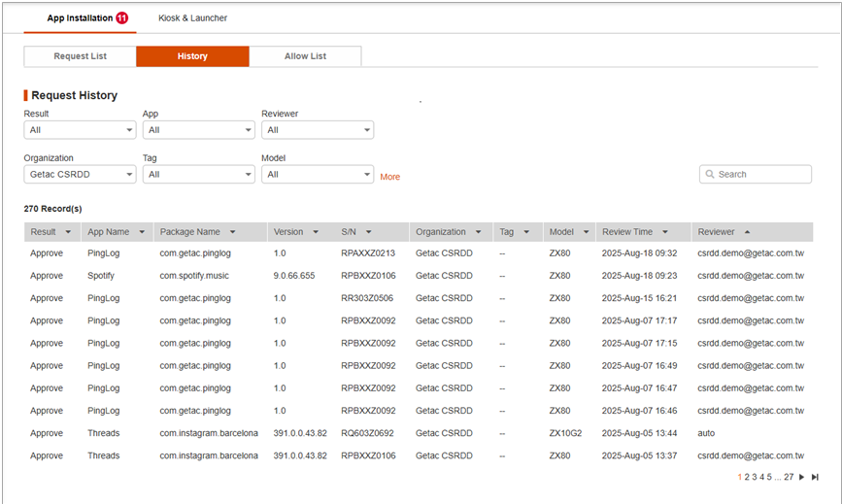Click the S/N column sort arrow

click(369, 232)
